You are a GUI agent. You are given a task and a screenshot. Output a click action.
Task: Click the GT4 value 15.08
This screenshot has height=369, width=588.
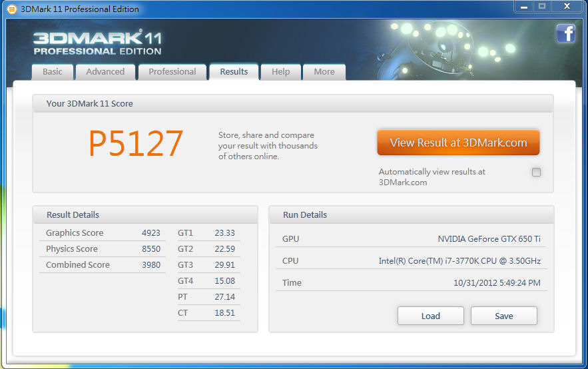[x=224, y=281]
